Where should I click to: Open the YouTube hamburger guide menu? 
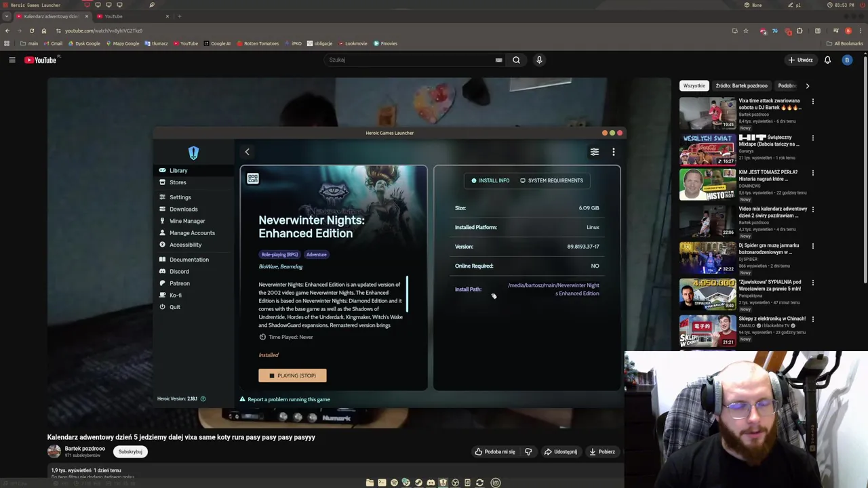[x=12, y=60]
